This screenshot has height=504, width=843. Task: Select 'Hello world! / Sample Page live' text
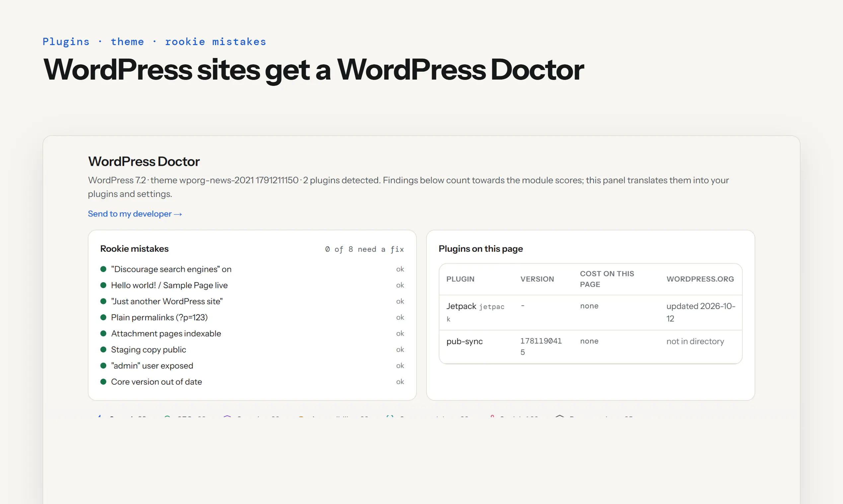click(169, 285)
